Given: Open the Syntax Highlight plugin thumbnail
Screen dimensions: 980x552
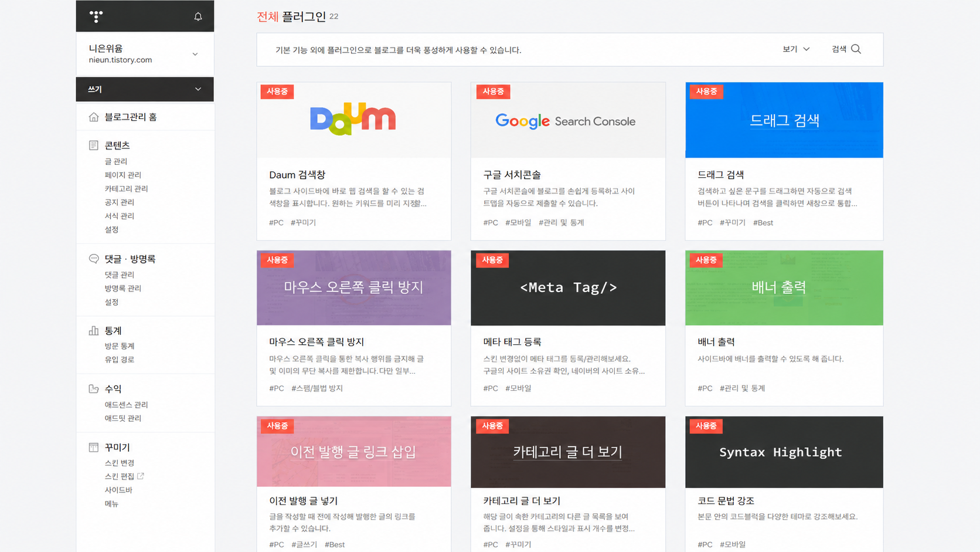Looking at the screenshot, I should (x=784, y=452).
